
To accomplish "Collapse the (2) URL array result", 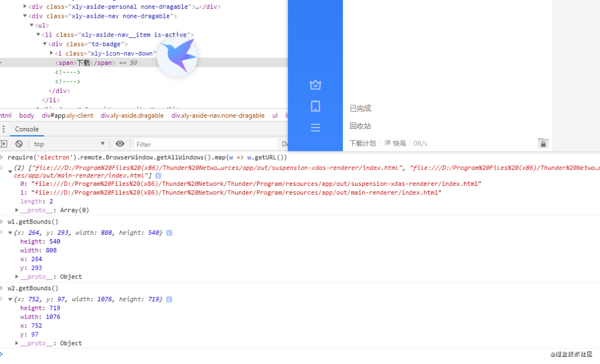I will tap(10, 171).
